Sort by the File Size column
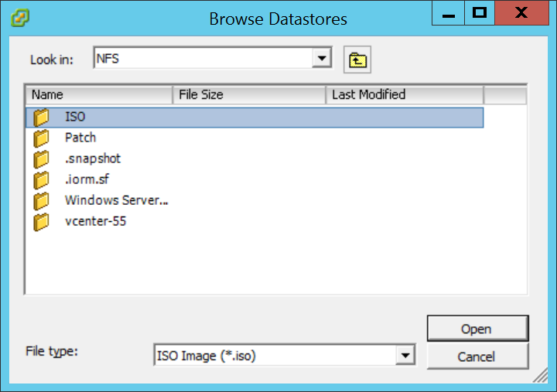Screen dimensions: 557x392 (248, 94)
